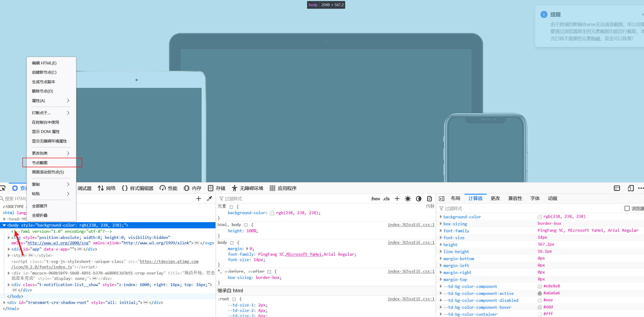
Task: Click the #ddd color swatch
Action: 540,307
